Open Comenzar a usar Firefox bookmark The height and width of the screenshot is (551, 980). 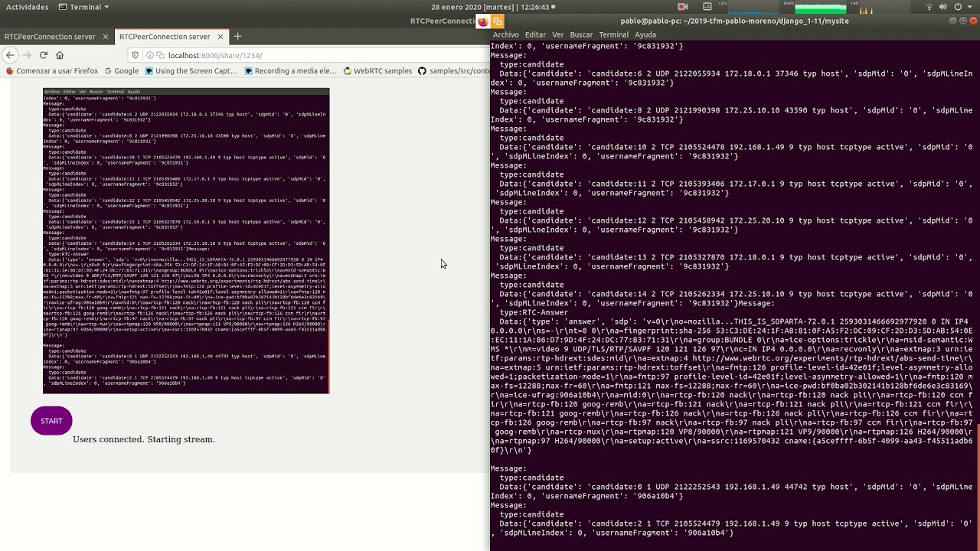coord(52,70)
